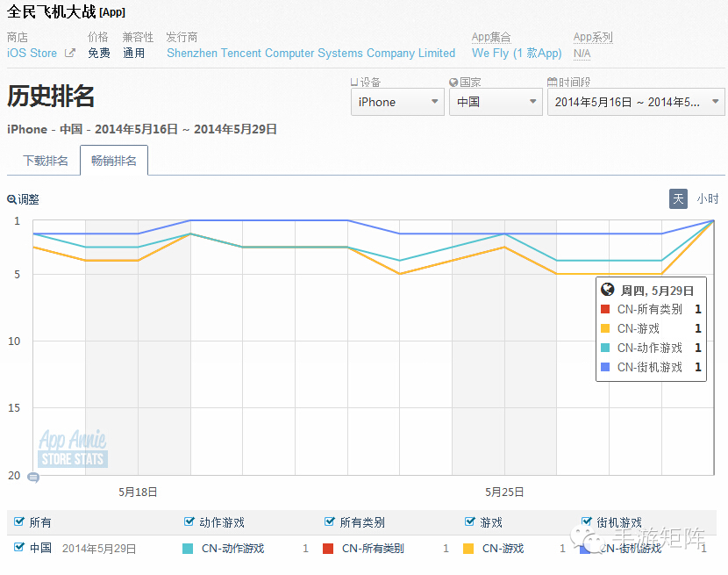Toggle the 游戏 category checkbox

(x=470, y=521)
